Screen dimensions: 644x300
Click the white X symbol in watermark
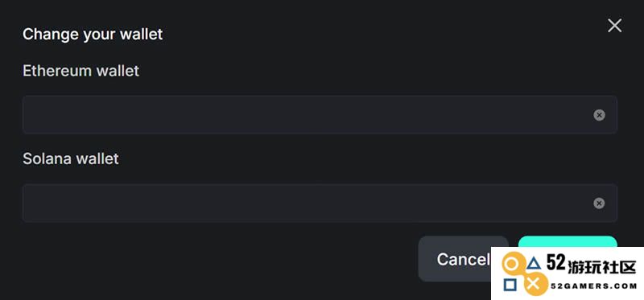tap(534, 284)
